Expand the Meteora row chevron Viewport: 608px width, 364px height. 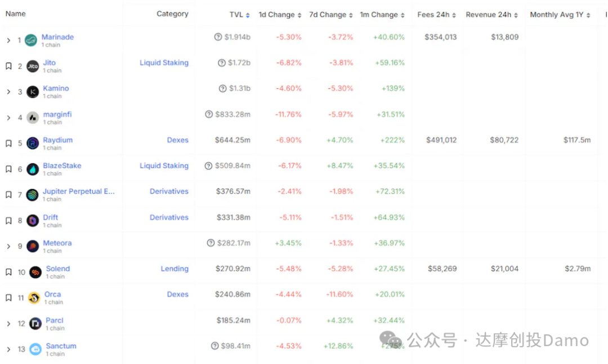coord(8,246)
